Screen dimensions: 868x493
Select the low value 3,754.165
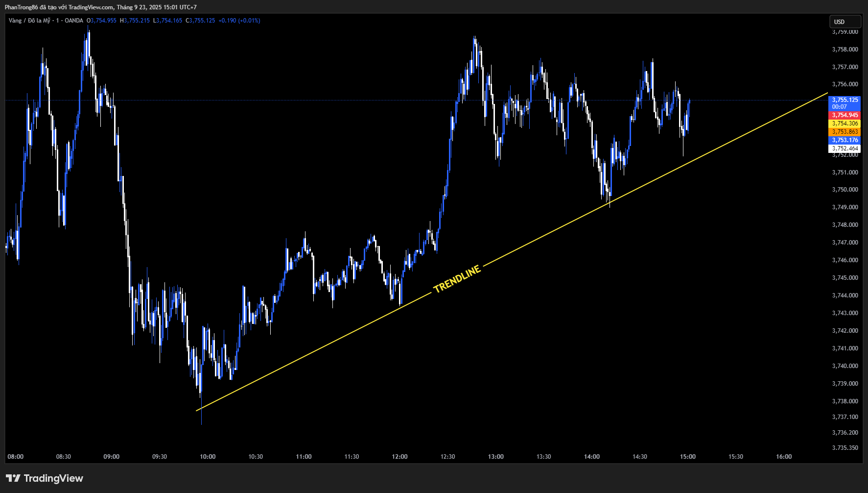[x=169, y=21]
